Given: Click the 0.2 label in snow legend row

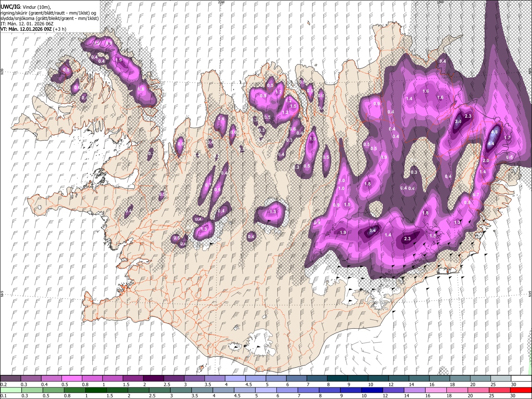Looking at the screenshot, I should 3,384.
